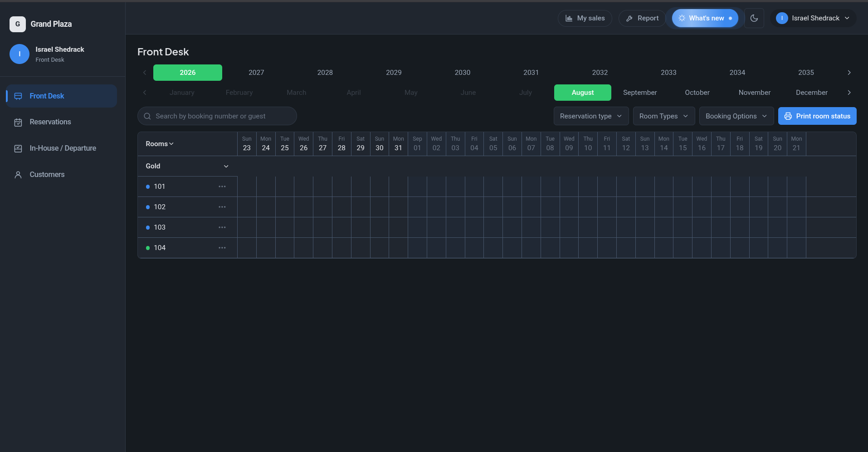Click the Front Desk sidebar icon
868x452 pixels.
[x=18, y=96]
